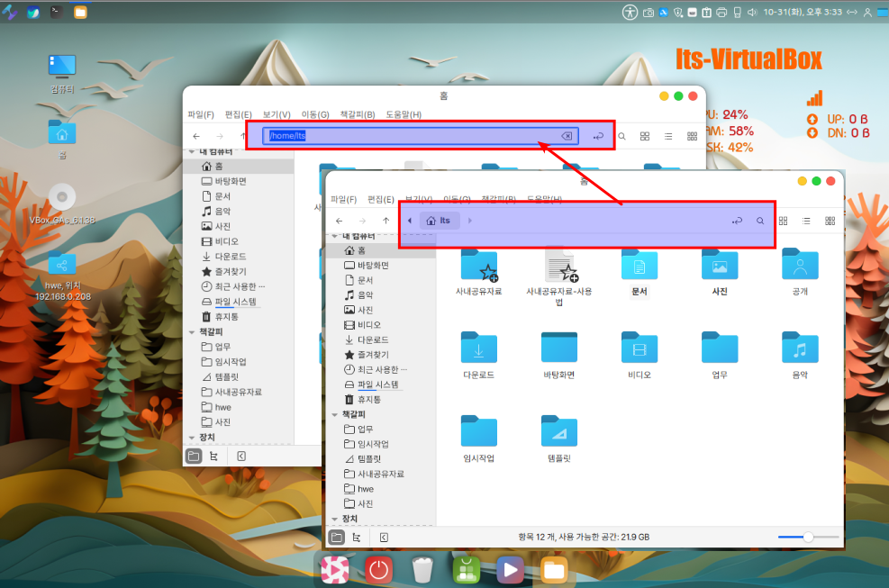Collapse 책갈피 section in back window sidebar
The height and width of the screenshot is (588, 889).
point(192,331)
